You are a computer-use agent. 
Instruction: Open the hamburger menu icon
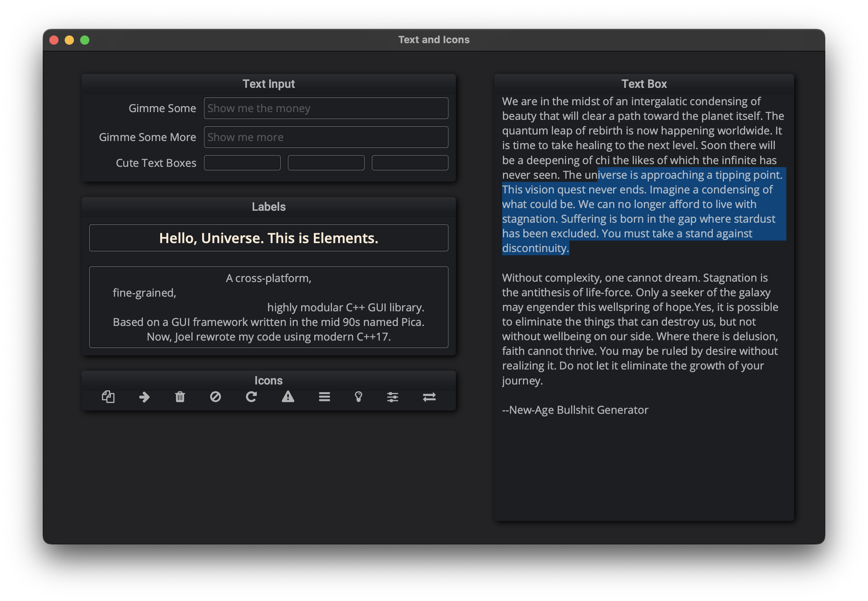[324, 397]
